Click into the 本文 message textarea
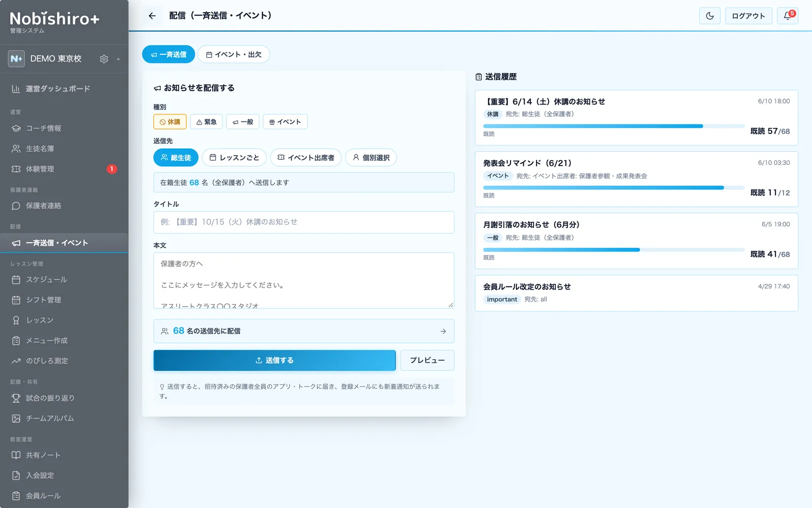This screenshot has width=812, height=508. pos(304,280)
